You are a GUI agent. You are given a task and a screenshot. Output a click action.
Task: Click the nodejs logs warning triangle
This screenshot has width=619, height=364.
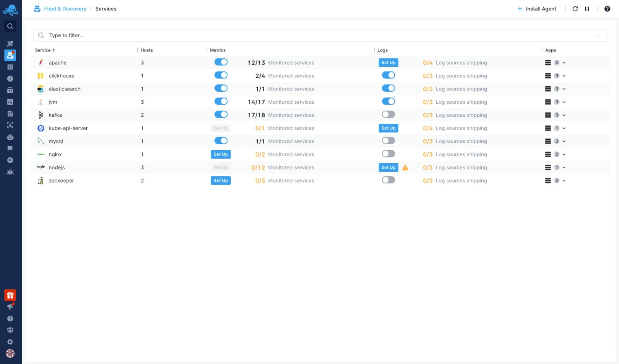[405, 167]
